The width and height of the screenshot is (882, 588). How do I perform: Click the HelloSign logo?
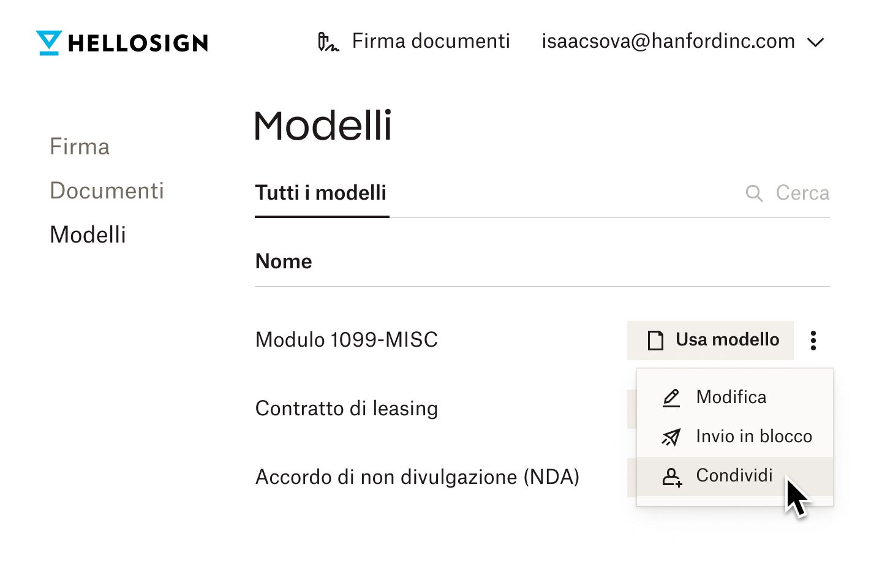click(x=122, y=43)
